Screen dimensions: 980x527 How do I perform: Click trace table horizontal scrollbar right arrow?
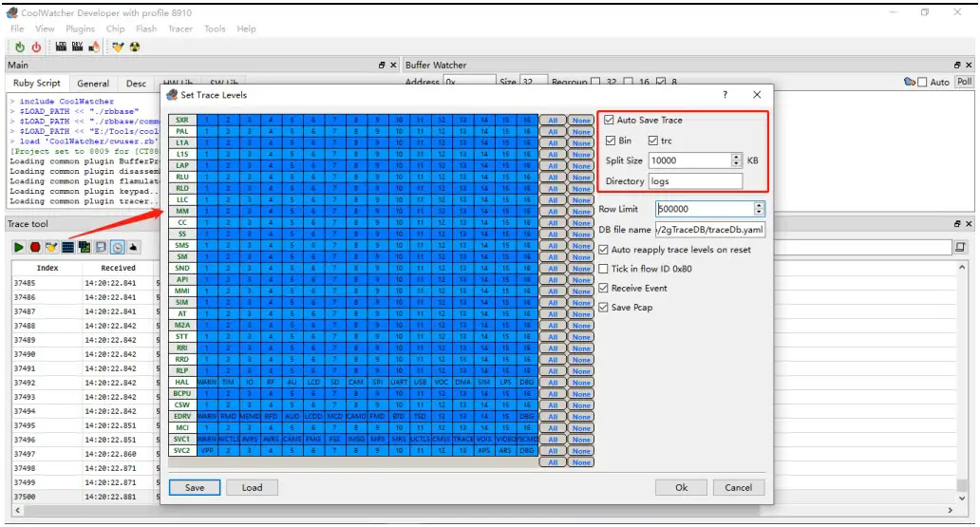click(x=950, y=511)
